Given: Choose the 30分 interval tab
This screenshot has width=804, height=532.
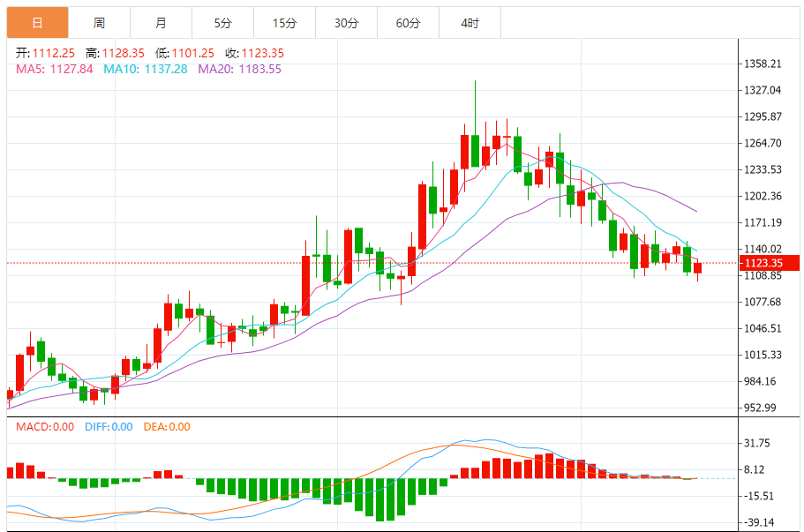Looking at the screenshot, I should coord(346,23).
